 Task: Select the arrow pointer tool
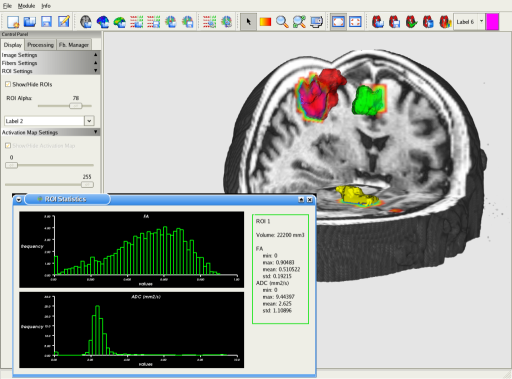[248, 22]
